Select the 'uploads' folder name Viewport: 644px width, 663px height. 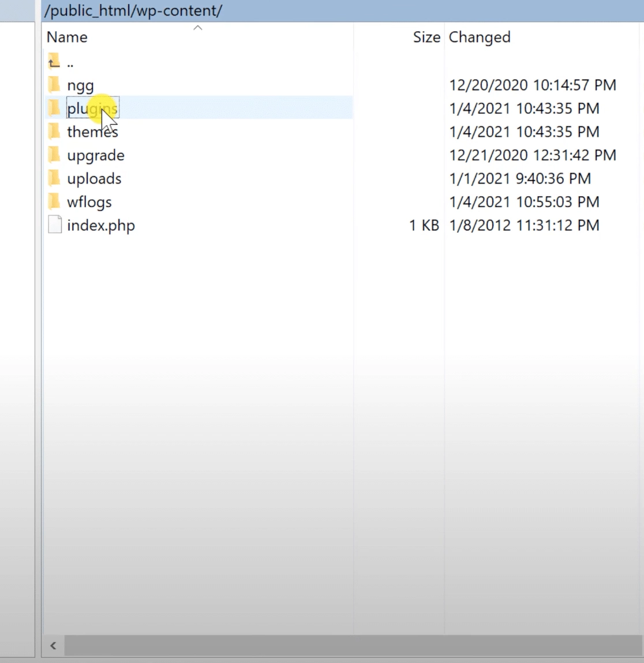click(x=94, y=179)
